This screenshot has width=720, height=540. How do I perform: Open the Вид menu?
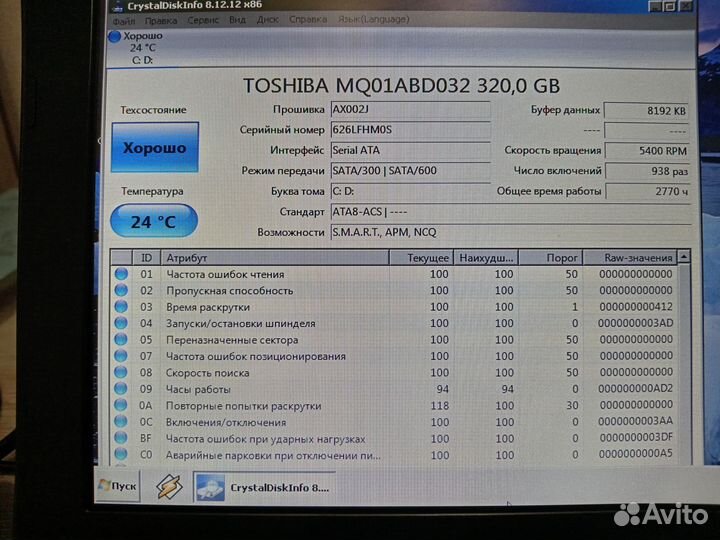237,20
